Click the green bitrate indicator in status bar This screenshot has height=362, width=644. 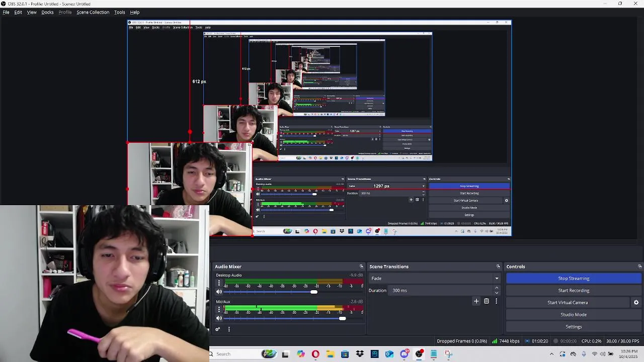click(x=495, y=341)
